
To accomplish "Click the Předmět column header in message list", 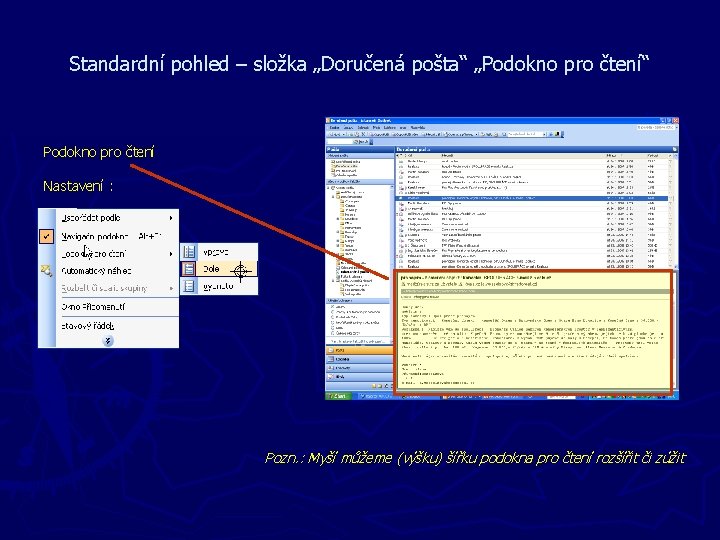I will (523, 156).
